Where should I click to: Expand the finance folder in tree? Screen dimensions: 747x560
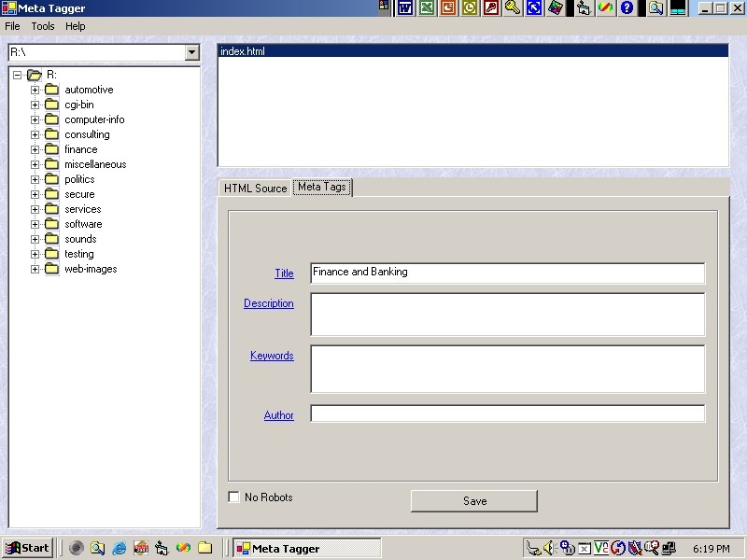coord(35,149)
